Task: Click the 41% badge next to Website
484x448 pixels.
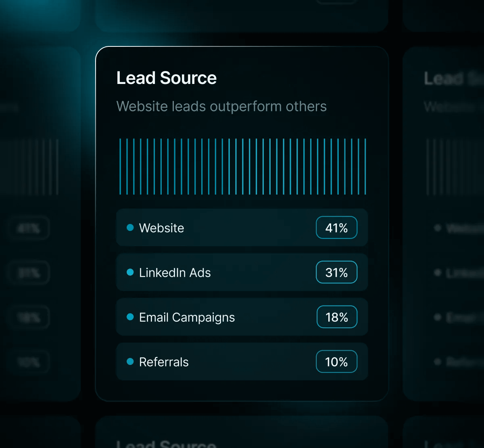Action: pos(336,228)
